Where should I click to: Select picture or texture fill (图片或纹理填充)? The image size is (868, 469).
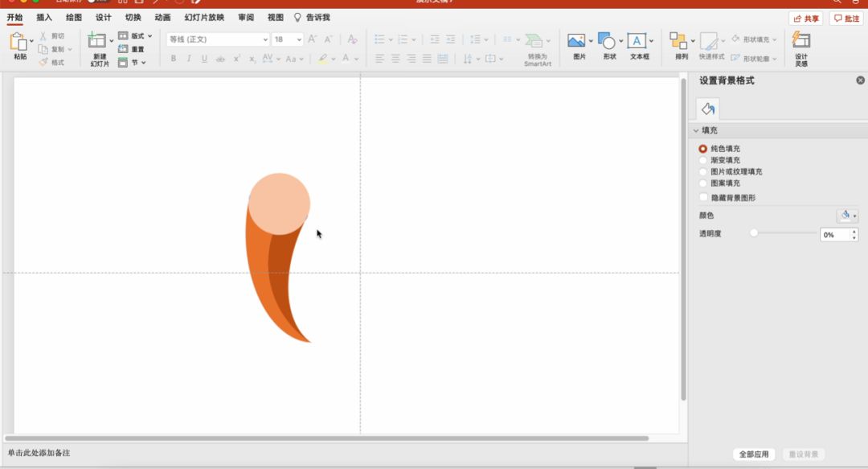[x=703, y=172]
